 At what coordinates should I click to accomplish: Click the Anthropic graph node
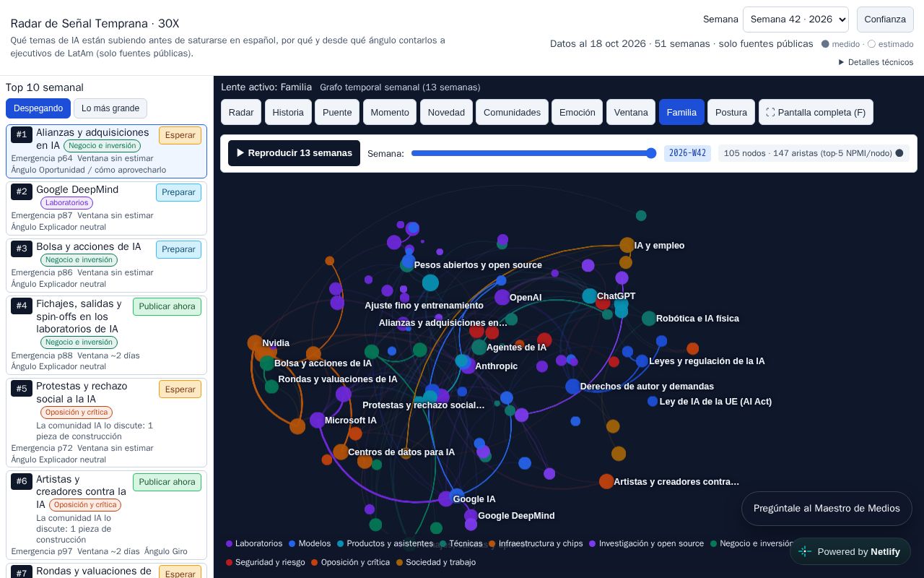pos(468,366)
